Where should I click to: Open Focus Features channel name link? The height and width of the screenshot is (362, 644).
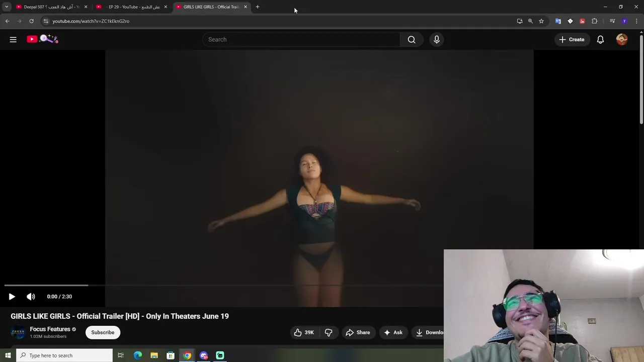coord(50,329)
